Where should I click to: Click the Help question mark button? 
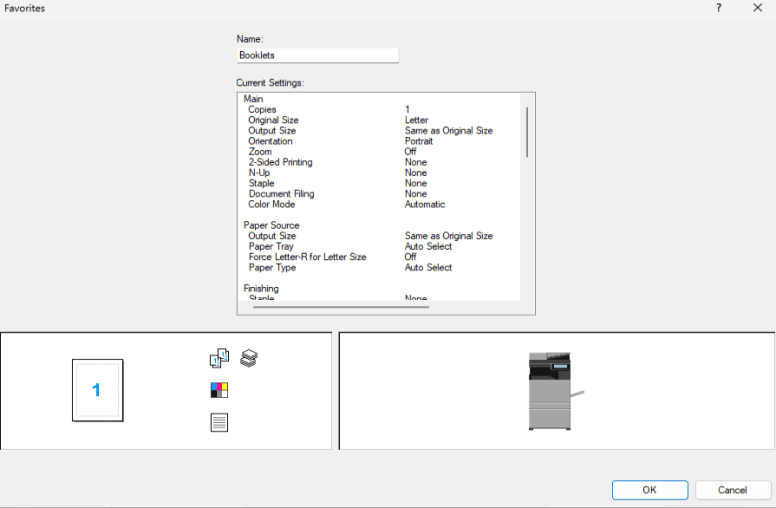point(718,8)
